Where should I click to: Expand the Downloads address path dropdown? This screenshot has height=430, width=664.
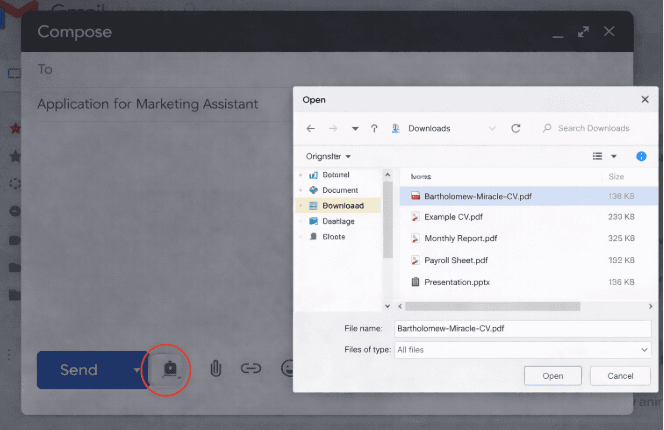[492, 128]
